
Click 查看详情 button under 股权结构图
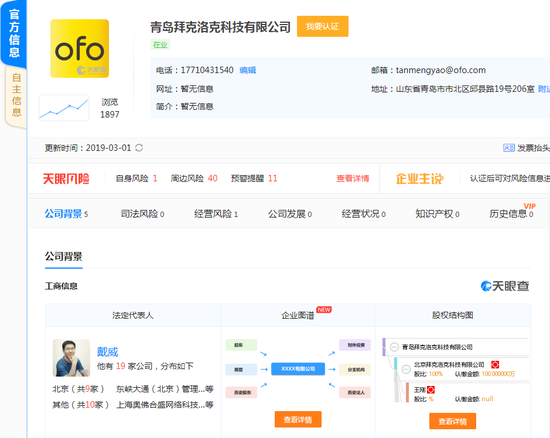pos(452,421)
